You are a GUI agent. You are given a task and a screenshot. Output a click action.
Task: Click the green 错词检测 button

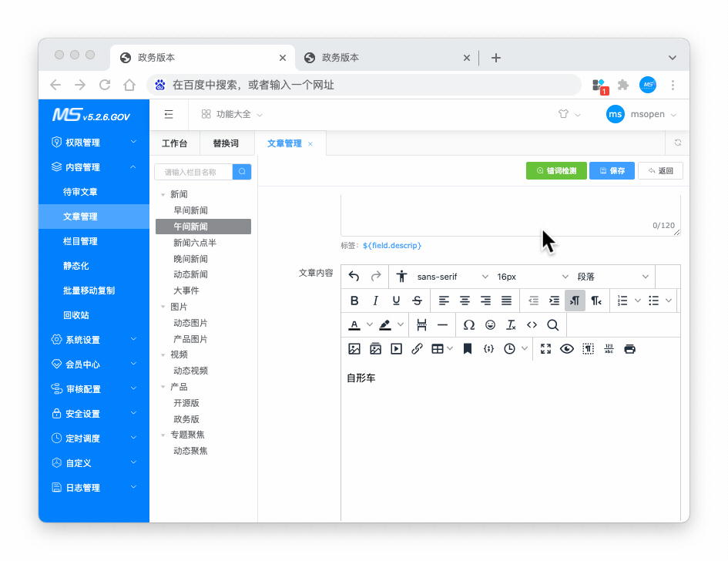pyautogui.click(x=556, y=171)
